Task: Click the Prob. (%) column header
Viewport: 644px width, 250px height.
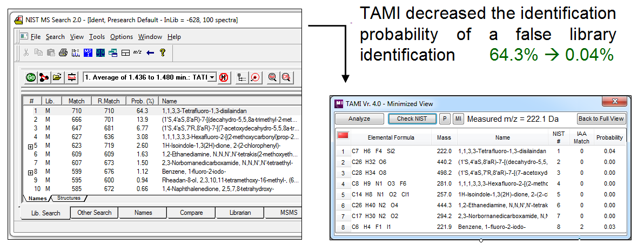Action: pyautogui.click(x=142, y=101)
